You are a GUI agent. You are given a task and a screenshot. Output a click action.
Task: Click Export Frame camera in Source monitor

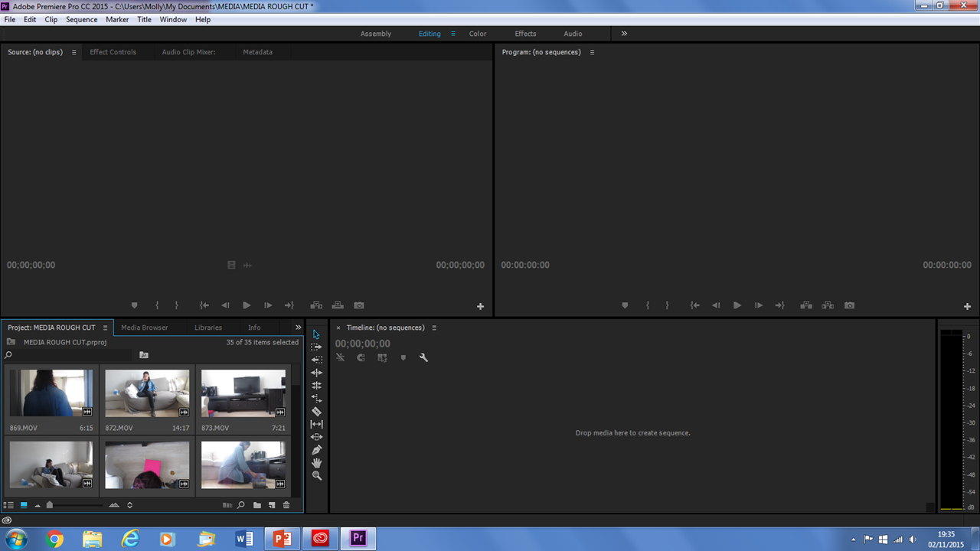(x=359, y=305)
